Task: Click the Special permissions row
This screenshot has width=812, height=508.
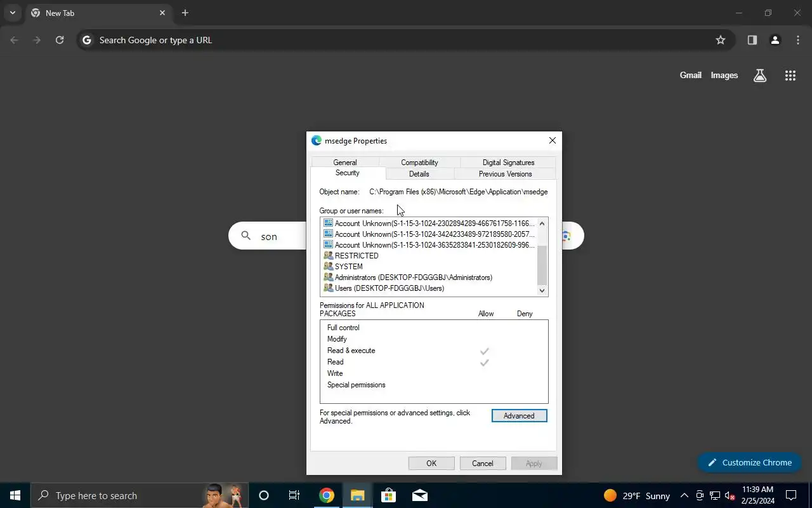Action: tap(434, 385)
